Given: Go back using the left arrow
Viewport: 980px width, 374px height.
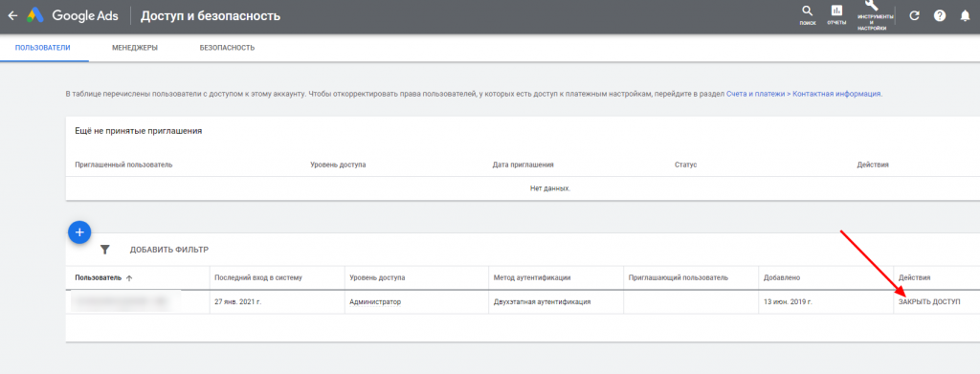Looking at the screenshot, I should click(x=11, y=16).
